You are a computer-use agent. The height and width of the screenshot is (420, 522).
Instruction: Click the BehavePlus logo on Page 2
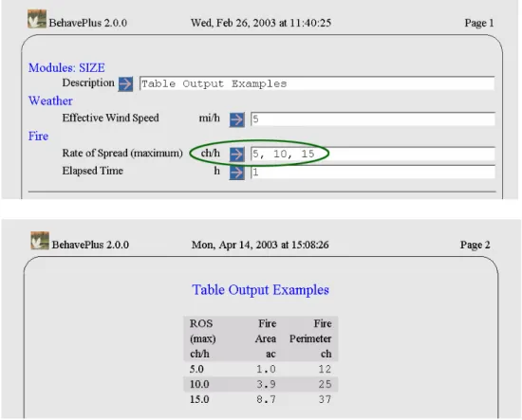[x=40, y=241]
